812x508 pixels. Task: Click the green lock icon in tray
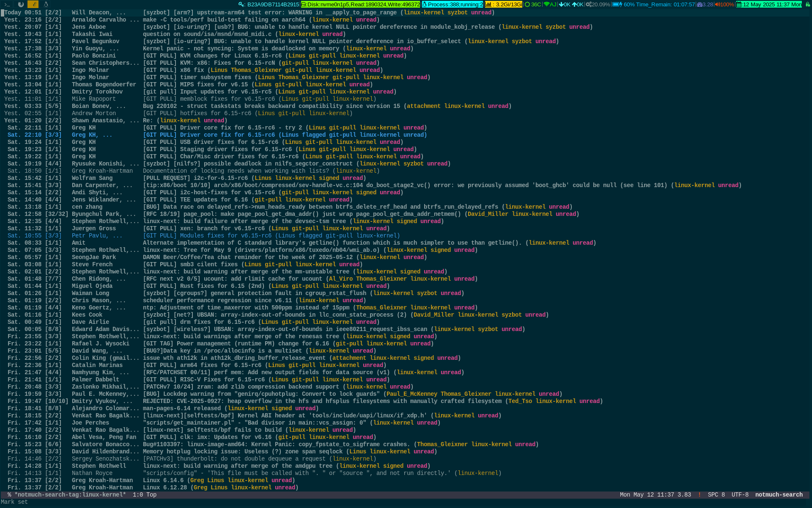tap(807, 4)
